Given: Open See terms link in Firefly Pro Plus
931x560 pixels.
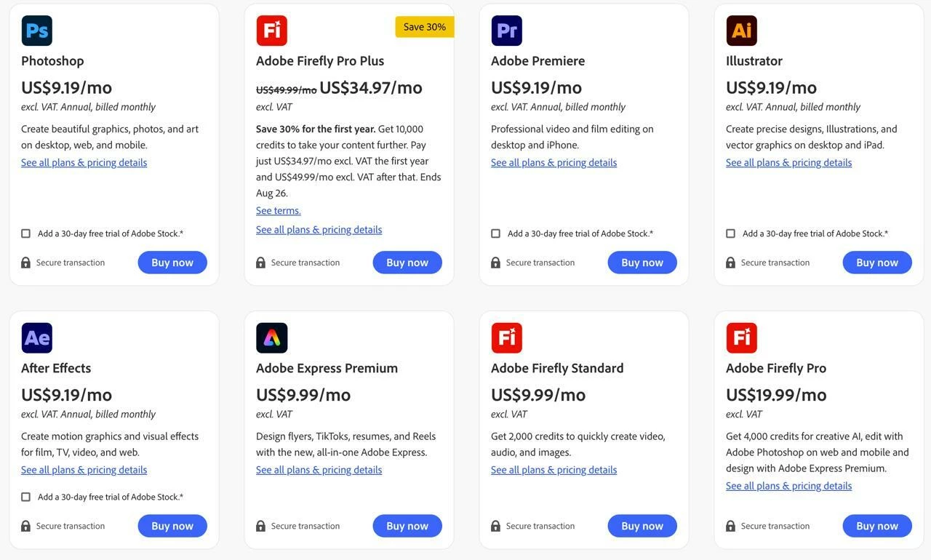Looking at the screenshot, I should coord(279,211).
